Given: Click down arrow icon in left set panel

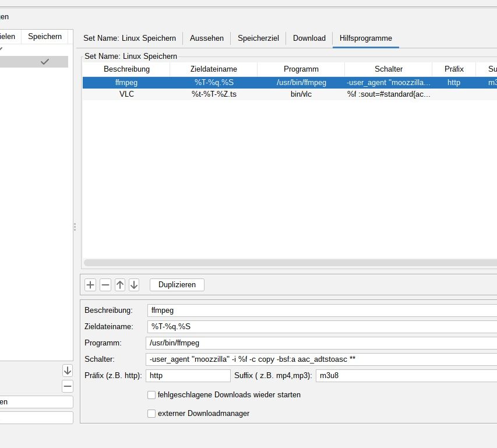Looking at the screenshot, I should [68, 371].
